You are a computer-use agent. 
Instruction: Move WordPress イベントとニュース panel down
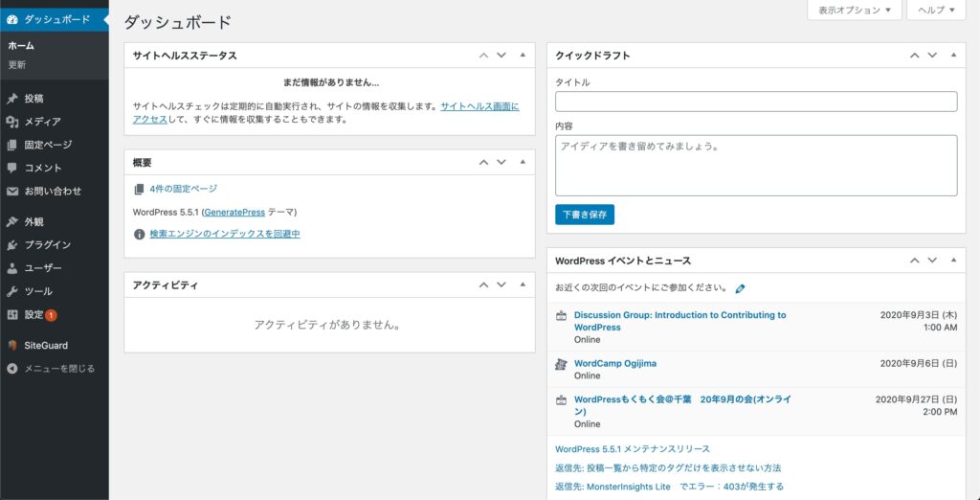coord(932,261)
